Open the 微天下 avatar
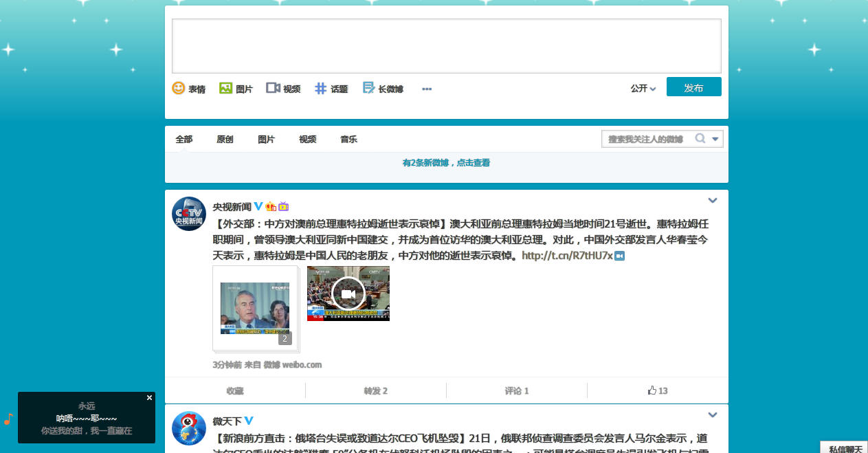Image resolution: width=868 pixels, height=453 pixels. 188,428
